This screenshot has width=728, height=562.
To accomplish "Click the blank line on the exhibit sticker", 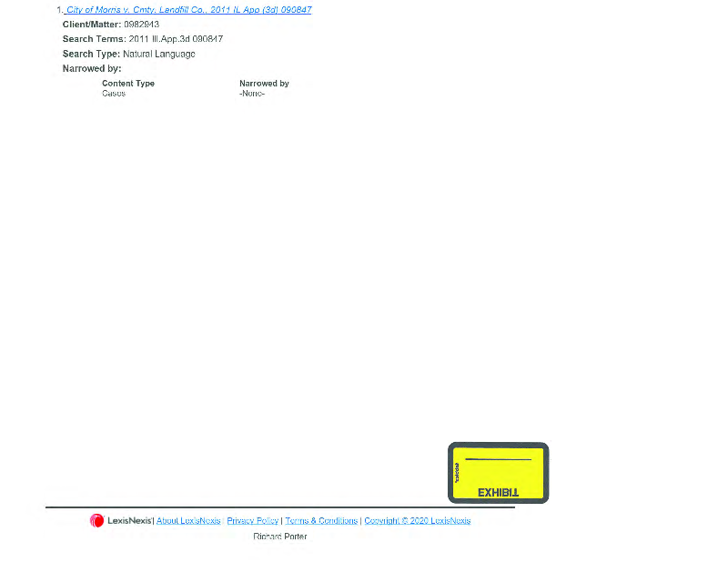I will coord(498,459).
